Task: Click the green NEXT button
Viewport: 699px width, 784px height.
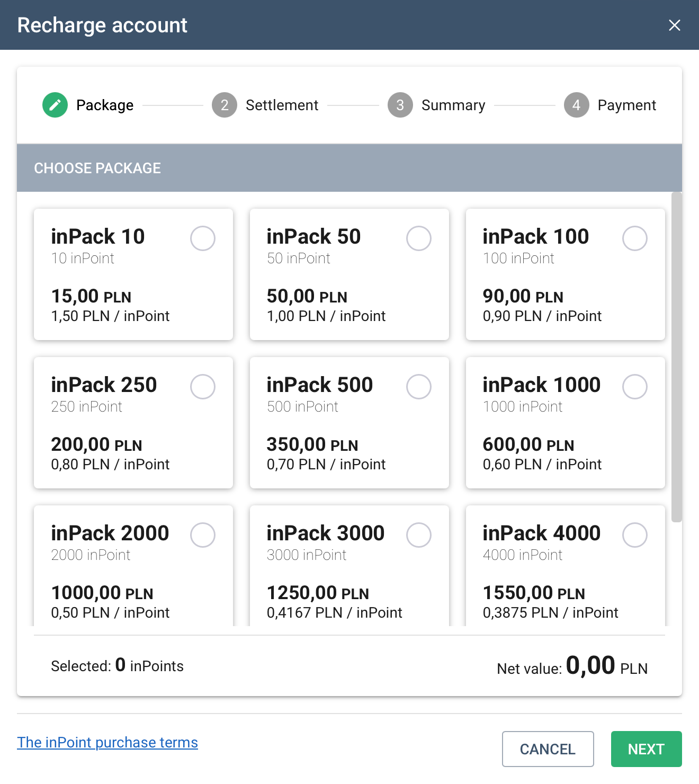Action: point(647,749)
